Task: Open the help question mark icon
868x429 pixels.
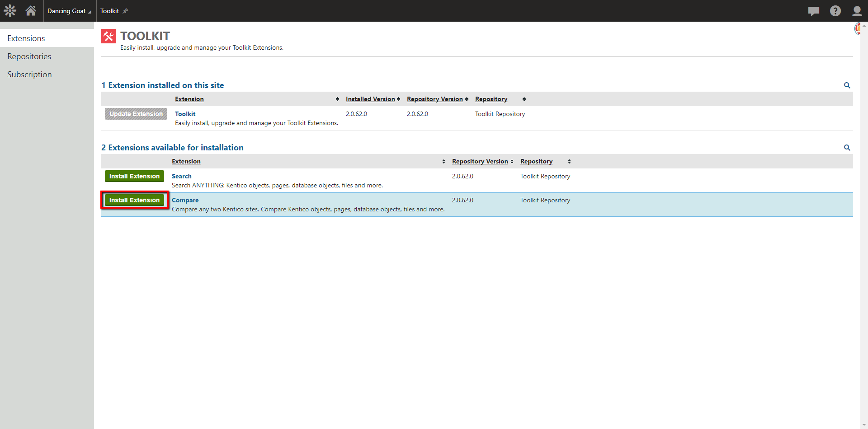Action: pyautogui.click(x=835, y=11)
